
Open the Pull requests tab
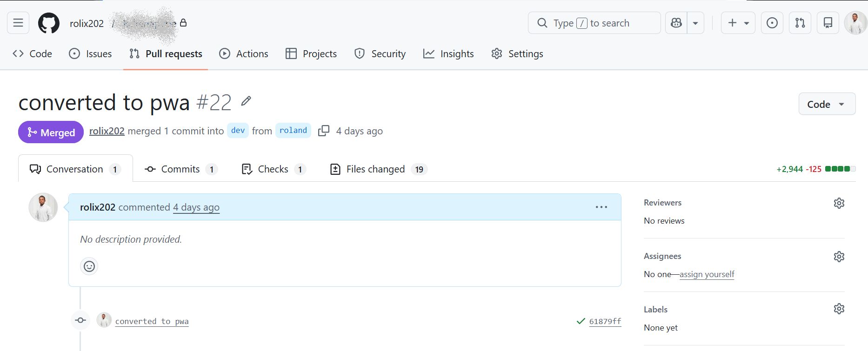coord(166,53)
